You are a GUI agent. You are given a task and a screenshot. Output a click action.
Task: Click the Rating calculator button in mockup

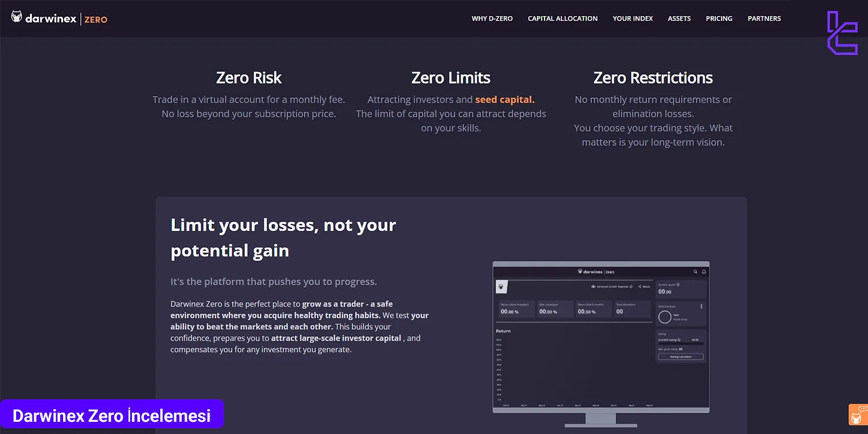click(681, 356)
